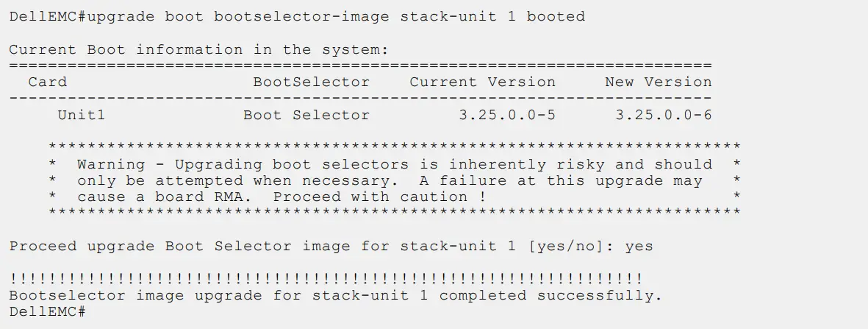
Task: Click the first DellEMC# prompt
Action: 48,17
